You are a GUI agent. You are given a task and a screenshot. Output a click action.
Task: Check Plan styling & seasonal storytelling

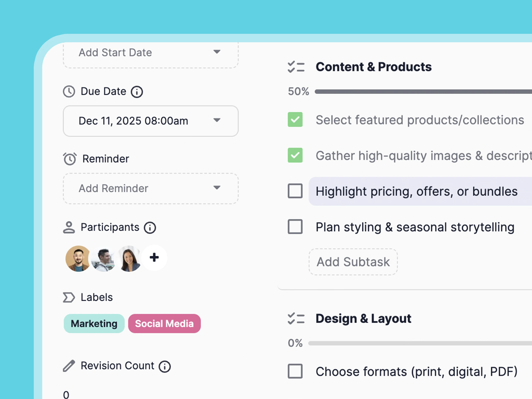click(x=295, y=227)
